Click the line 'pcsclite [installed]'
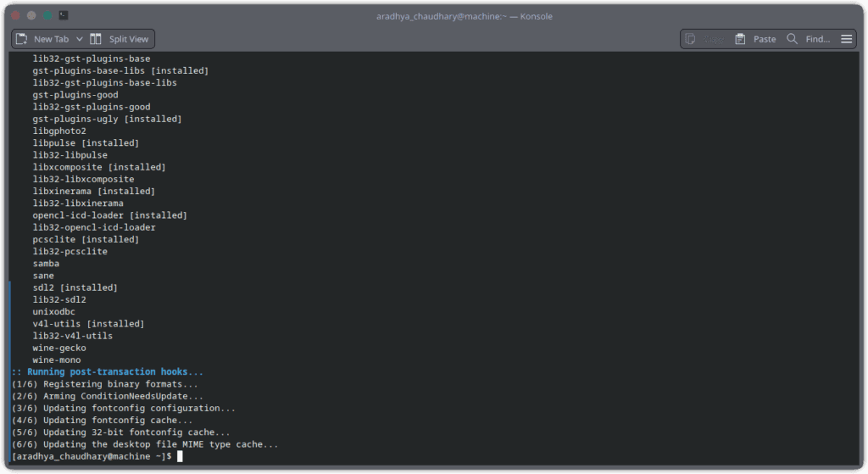868x474 pixels. 86,240
